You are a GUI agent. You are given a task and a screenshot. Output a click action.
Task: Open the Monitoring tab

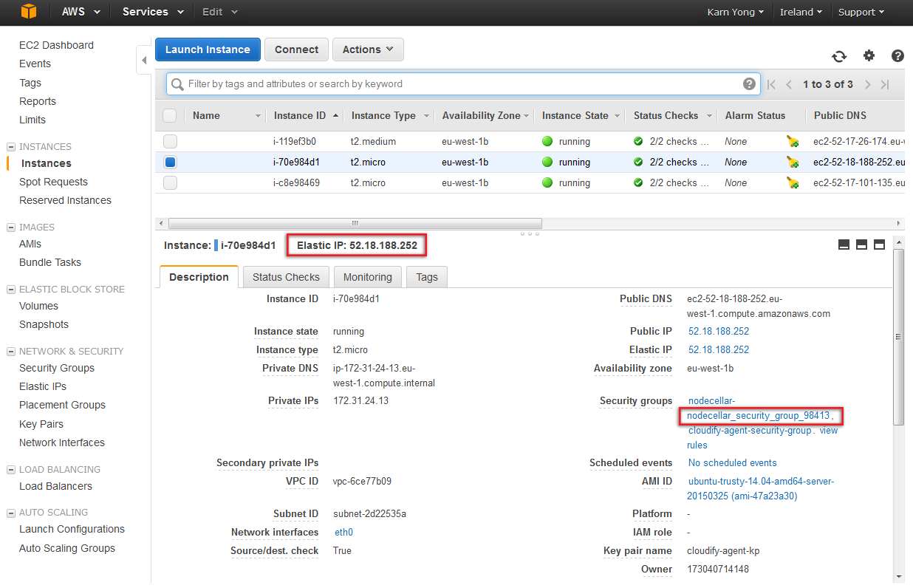click(367, 277)
